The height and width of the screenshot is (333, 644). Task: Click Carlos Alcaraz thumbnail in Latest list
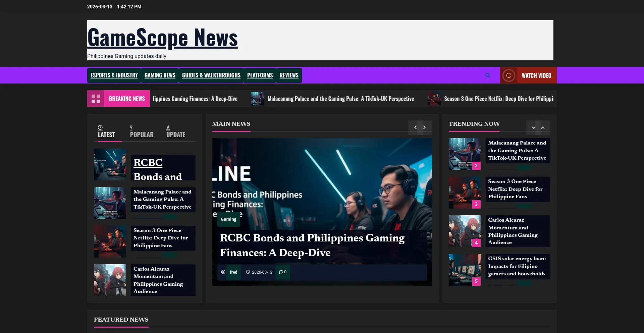pos(110,280)
